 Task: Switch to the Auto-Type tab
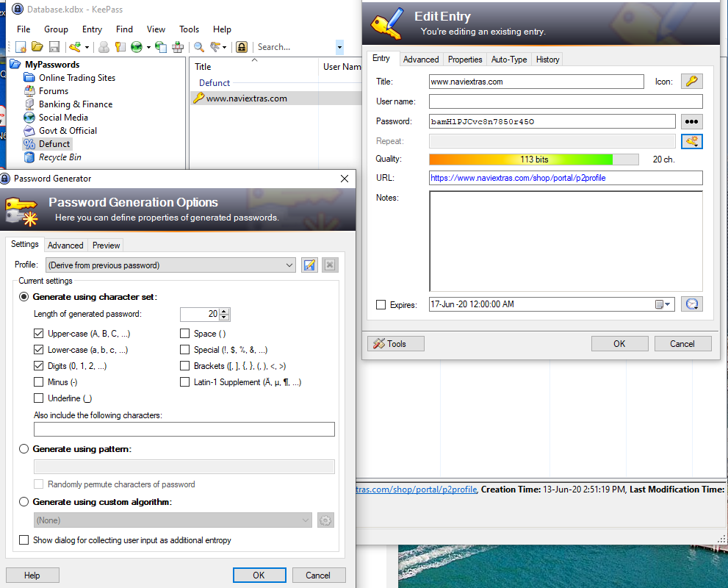pos(509,60)
